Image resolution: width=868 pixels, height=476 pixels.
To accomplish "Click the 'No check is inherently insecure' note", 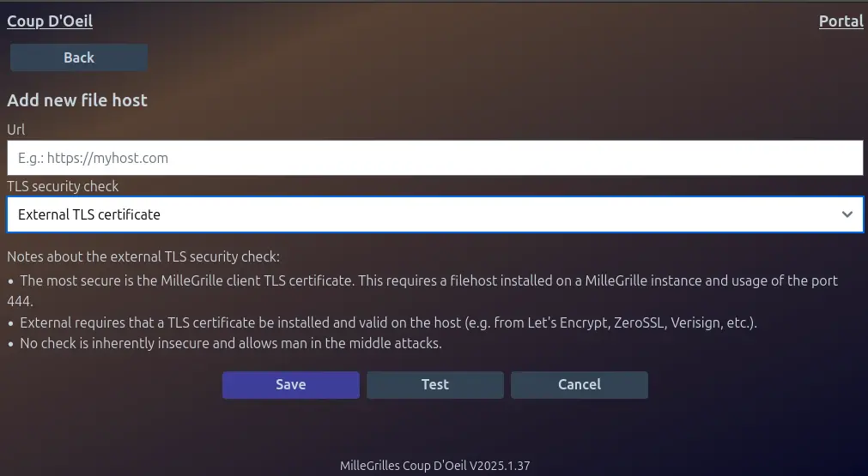I will tap(230, 344).
